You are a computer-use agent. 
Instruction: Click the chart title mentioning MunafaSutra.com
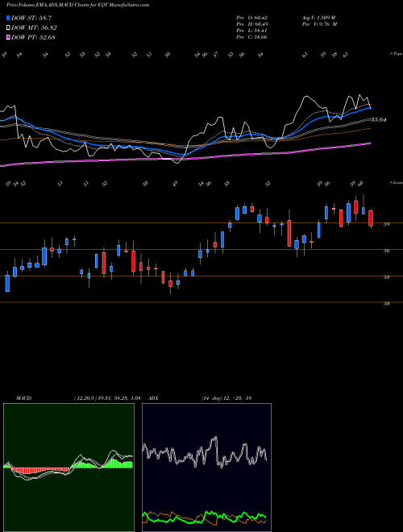77,6
